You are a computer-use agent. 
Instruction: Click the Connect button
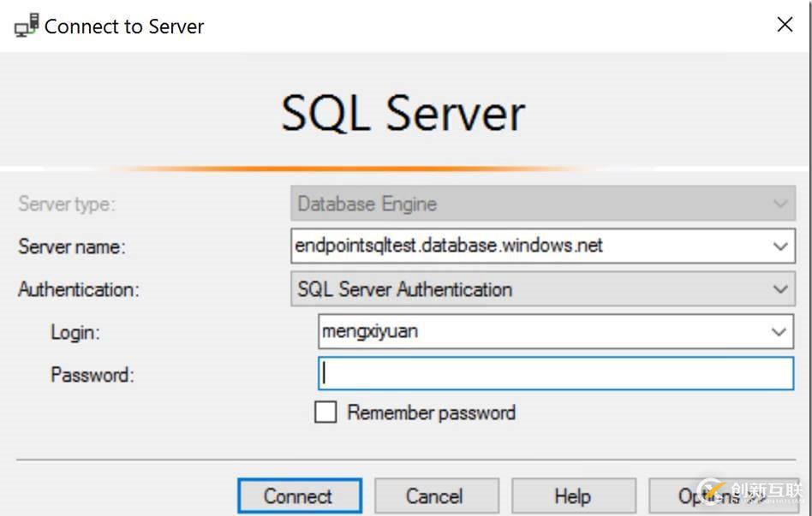click(x=300, y=495)
